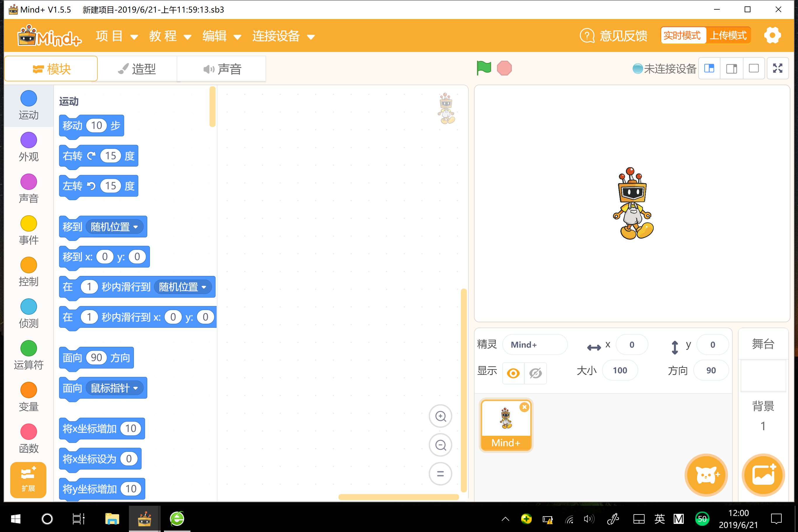
Task: Zoom in on the workspace
Action: (440, 416)
